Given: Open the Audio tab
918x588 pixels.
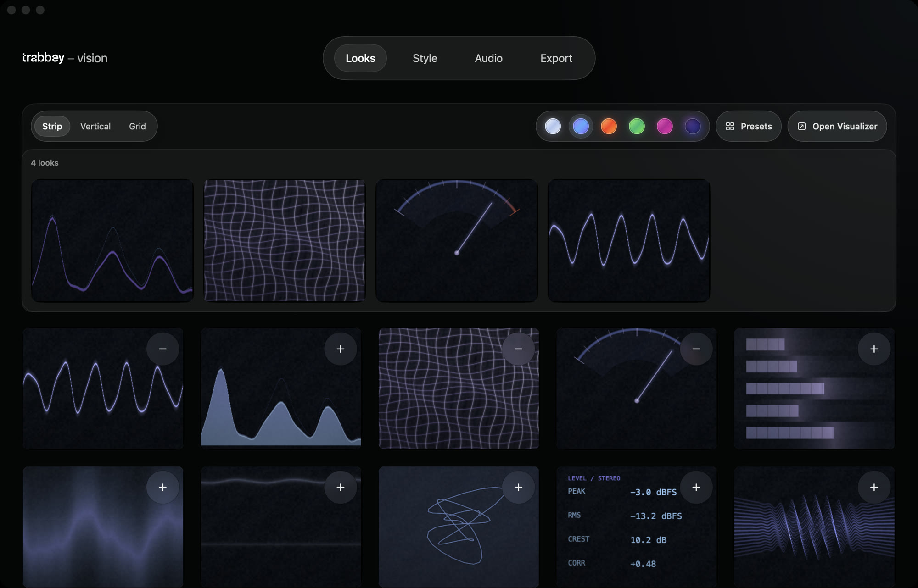Looking at the screenshot, I should (488, 58).
